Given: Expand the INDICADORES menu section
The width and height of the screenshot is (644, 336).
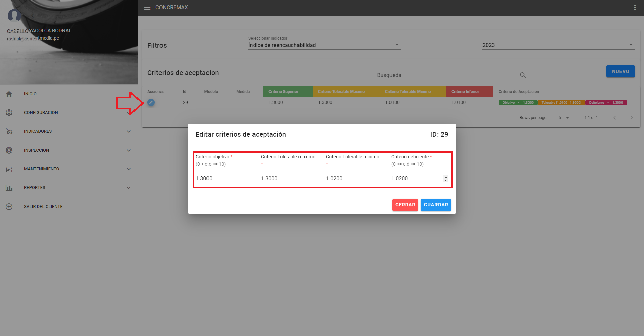Looking at the screenshot, I should 129,131.
